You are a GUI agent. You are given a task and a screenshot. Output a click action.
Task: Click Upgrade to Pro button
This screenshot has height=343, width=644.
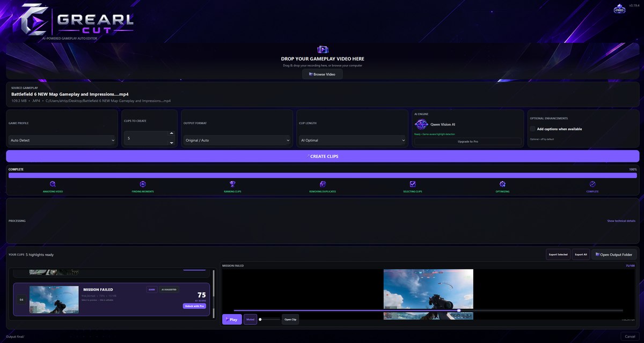tap(467, 141)
